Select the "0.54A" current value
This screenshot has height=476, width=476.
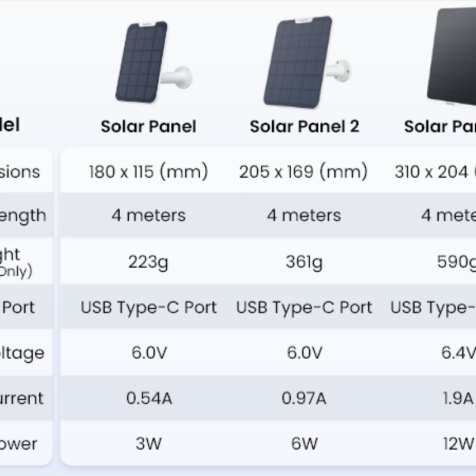(149, 398)
